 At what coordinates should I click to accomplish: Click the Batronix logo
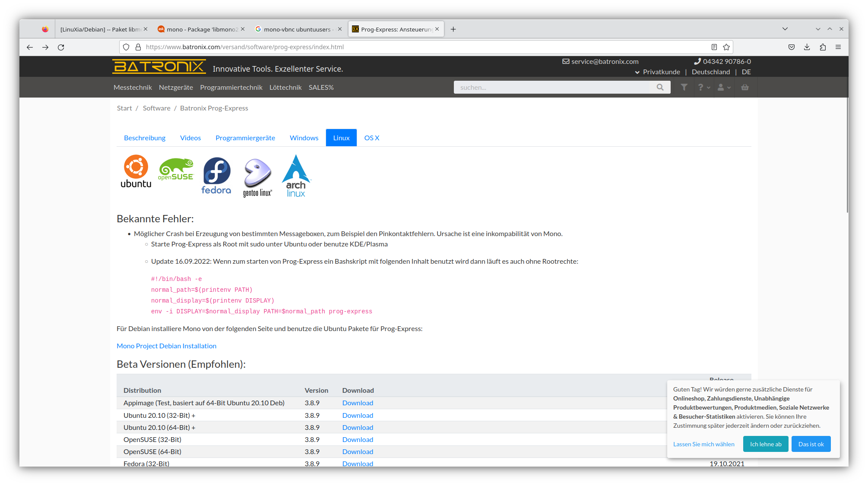pos(158,67)
